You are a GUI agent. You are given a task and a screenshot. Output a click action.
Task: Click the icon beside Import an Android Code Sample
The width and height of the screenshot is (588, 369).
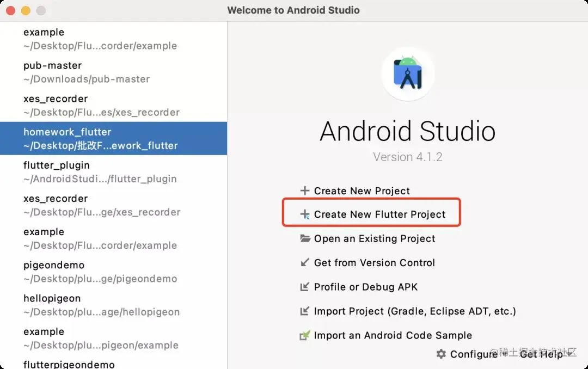304,335
